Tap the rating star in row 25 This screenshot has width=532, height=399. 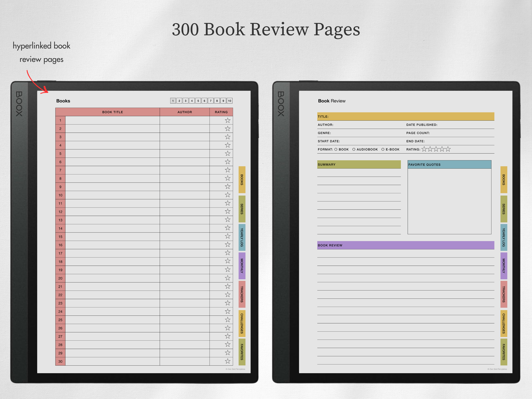pos(227,320)
